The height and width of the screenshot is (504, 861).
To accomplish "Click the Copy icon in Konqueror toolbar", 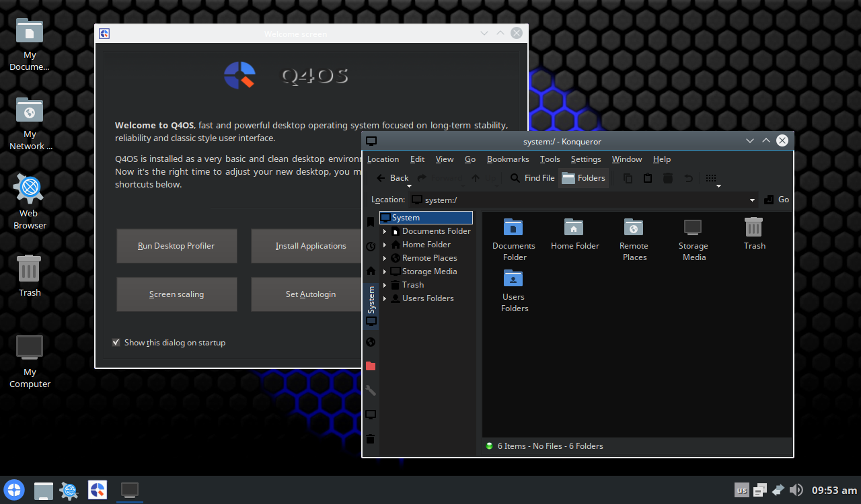I will (628, 178).
